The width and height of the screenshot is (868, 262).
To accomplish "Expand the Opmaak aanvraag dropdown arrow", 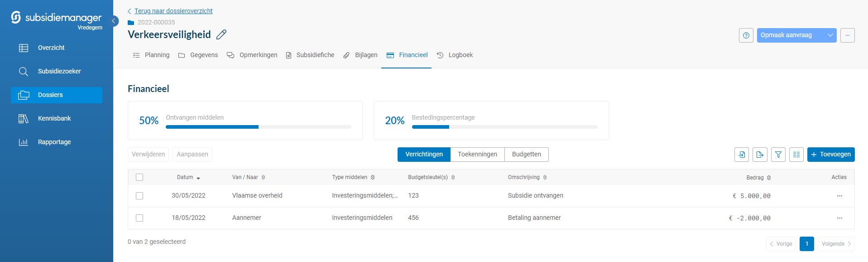I will tap(830, 35).
